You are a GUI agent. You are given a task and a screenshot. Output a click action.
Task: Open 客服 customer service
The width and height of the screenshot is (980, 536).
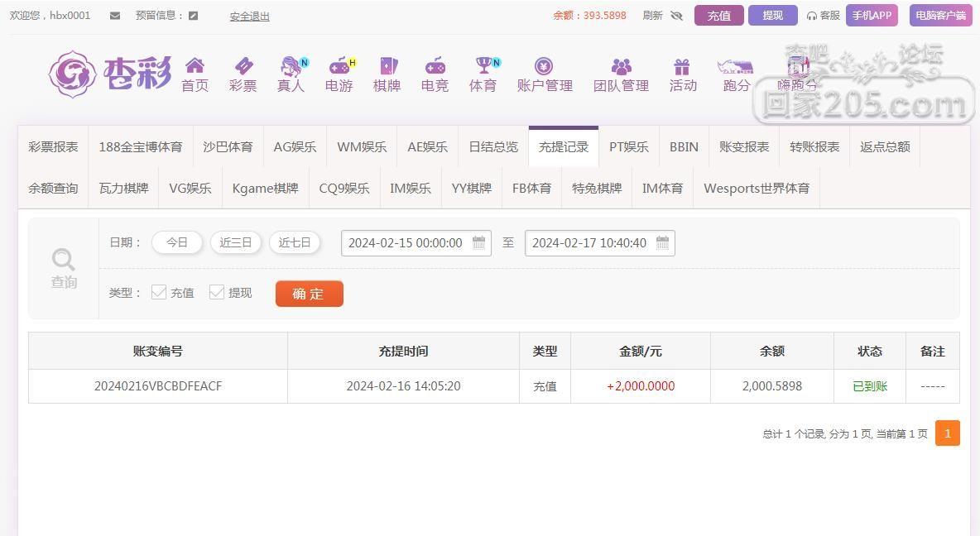[823, 16]
